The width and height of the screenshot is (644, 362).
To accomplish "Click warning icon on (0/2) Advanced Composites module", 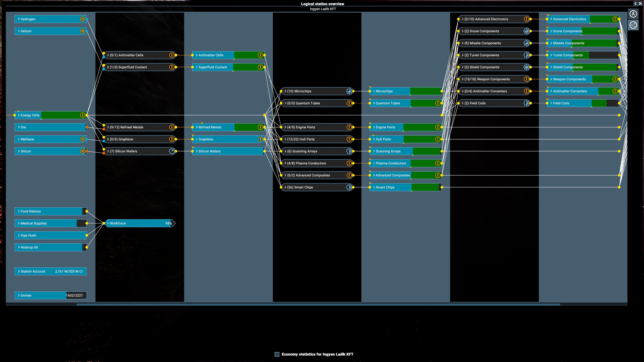I will coord(349,175).
